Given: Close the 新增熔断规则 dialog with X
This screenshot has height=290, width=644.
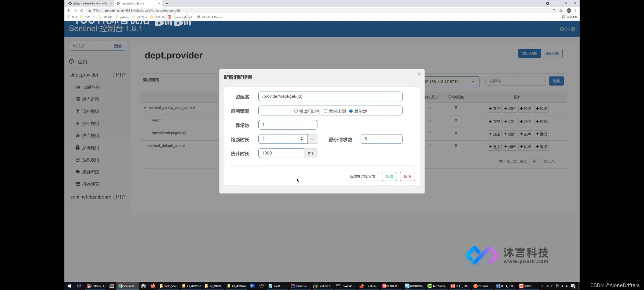Looking at the screenshot, I should (x=419, y=74).
